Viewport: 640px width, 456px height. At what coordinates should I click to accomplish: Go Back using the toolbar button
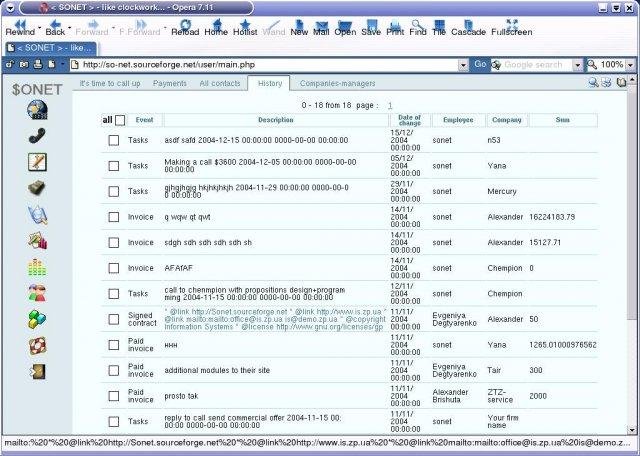55,28
